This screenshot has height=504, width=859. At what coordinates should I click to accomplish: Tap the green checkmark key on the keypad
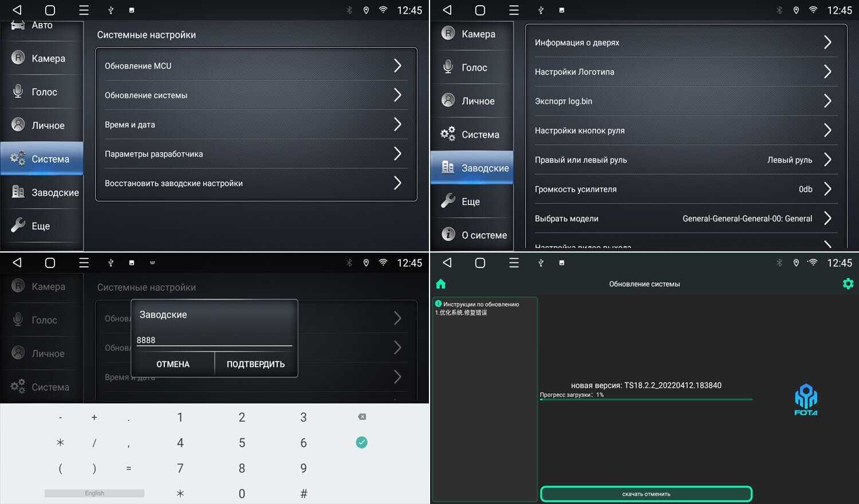click(x=361, y=442)
